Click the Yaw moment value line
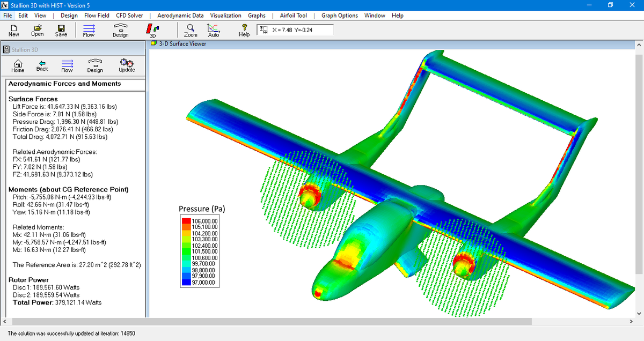 coord(50,212)
